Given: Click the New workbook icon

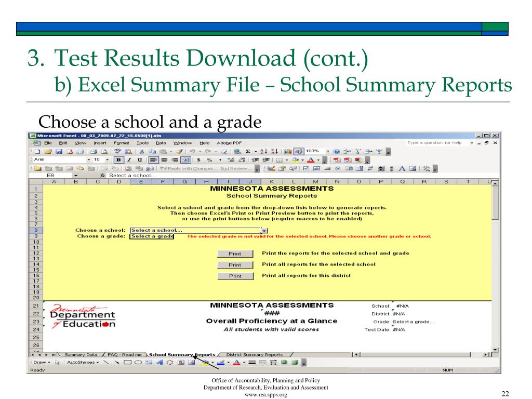Looking at the screenshot, I should 37,151.
